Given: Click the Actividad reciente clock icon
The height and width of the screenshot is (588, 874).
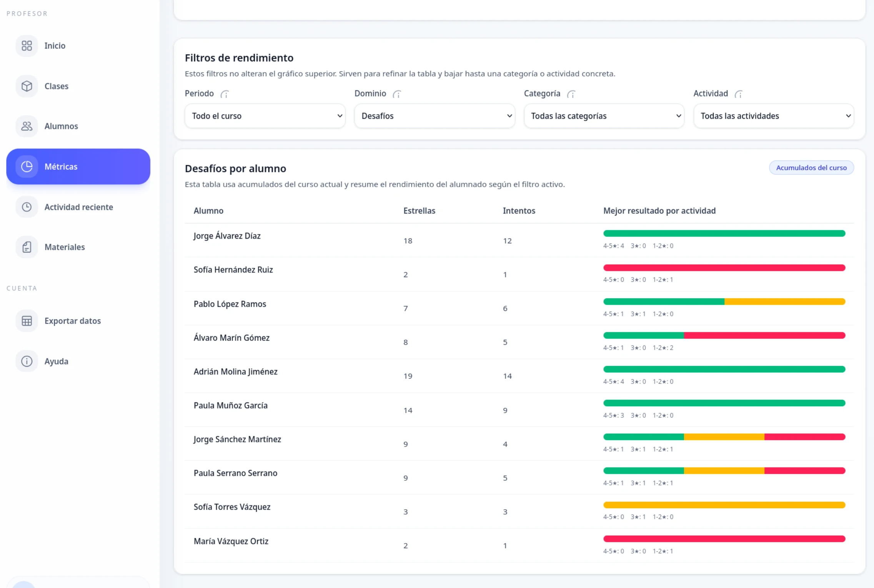Looking at the screenshot, I should pyautogui.click(x=27, y=207).
